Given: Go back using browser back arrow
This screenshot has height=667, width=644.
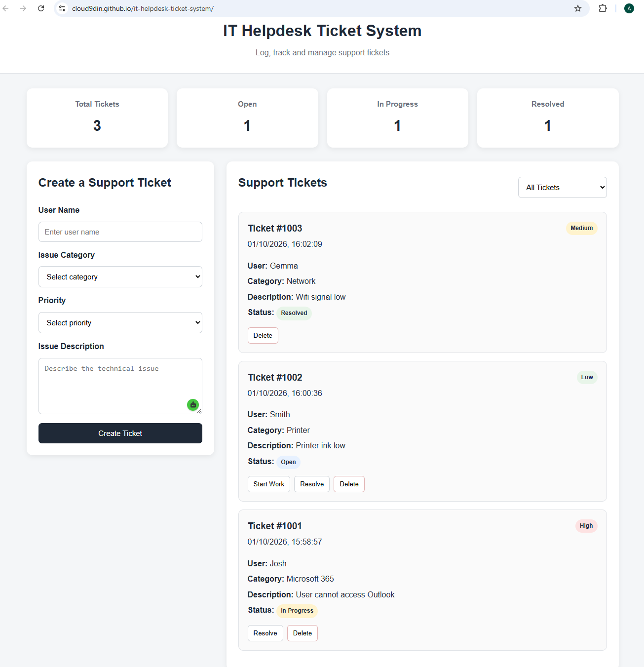Looking at the screenshot, I should tap(6, 8).
